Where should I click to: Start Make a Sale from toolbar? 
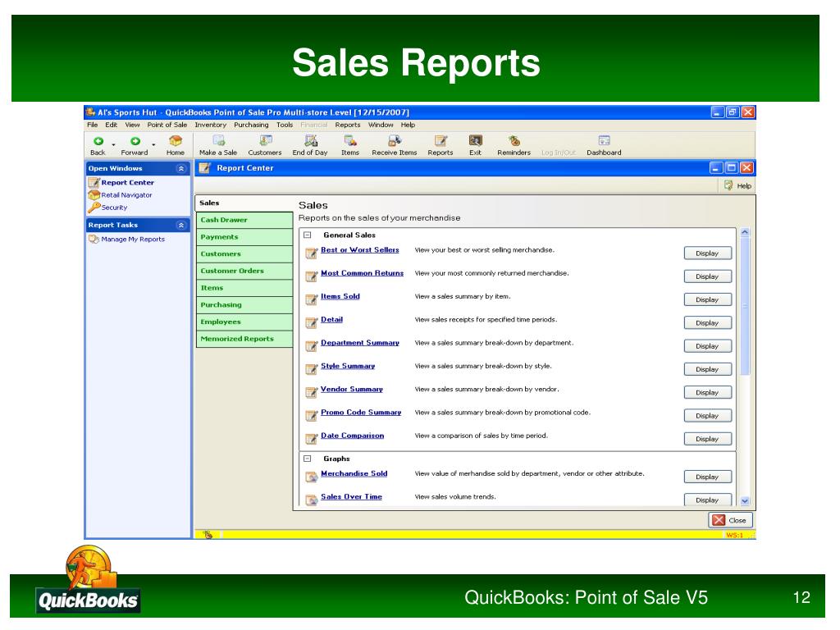[218, 145]
